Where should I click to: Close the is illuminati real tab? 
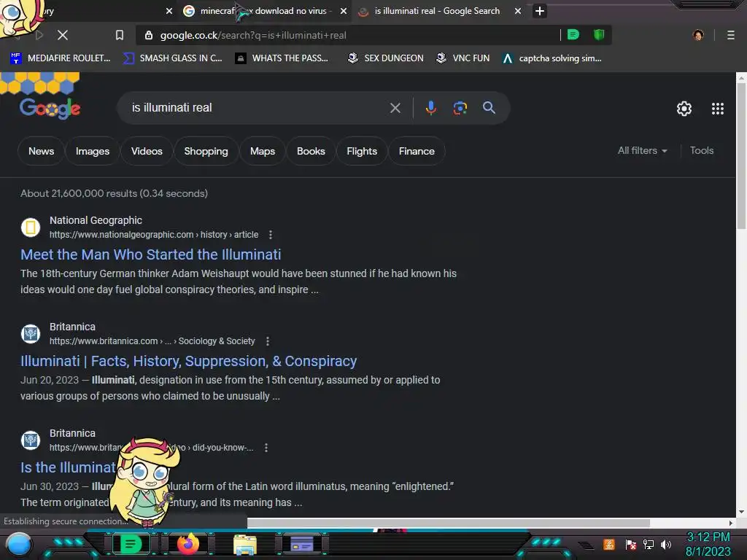pos(518,11)
